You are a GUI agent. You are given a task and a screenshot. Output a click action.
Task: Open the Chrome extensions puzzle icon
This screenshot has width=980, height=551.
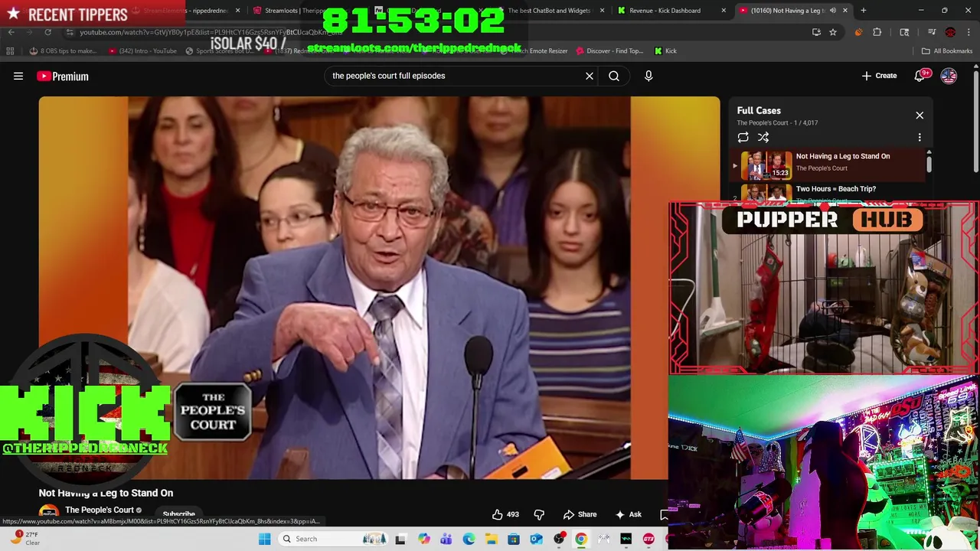877,32
